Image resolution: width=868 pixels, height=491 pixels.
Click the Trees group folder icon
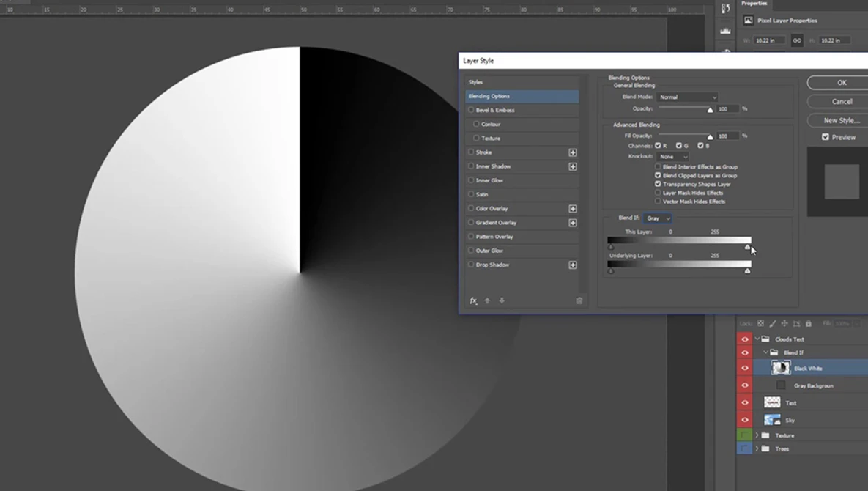765,449
